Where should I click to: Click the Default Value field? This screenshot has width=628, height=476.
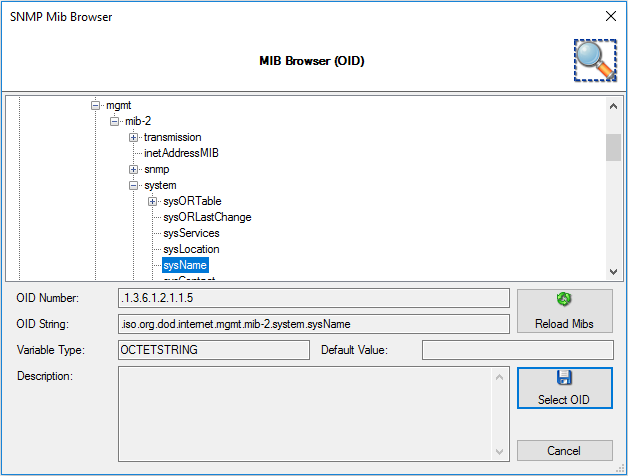pos(517,350)
